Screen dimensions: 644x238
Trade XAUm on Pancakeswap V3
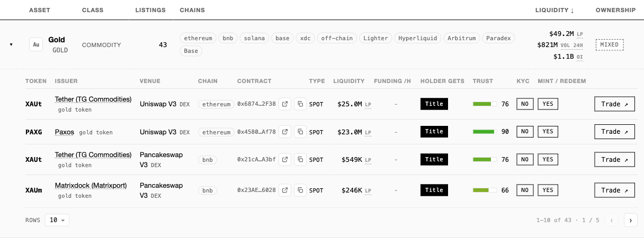614,190
